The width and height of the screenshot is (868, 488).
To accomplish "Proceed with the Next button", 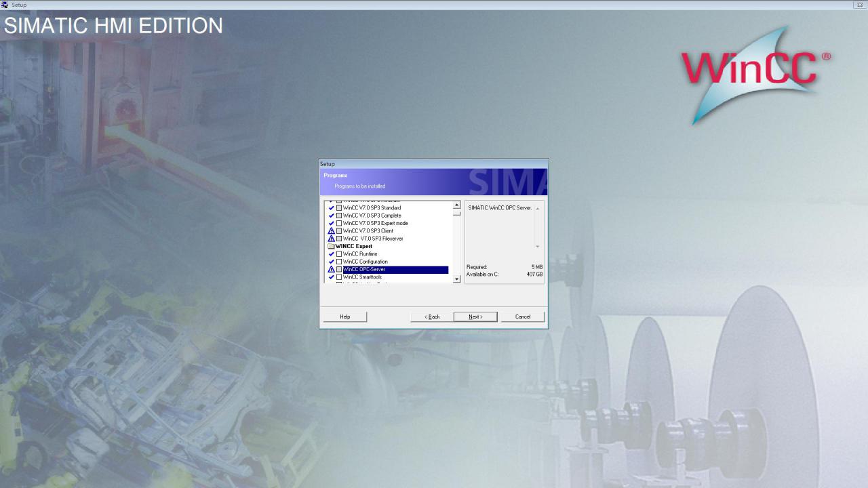I will point(475,317).
